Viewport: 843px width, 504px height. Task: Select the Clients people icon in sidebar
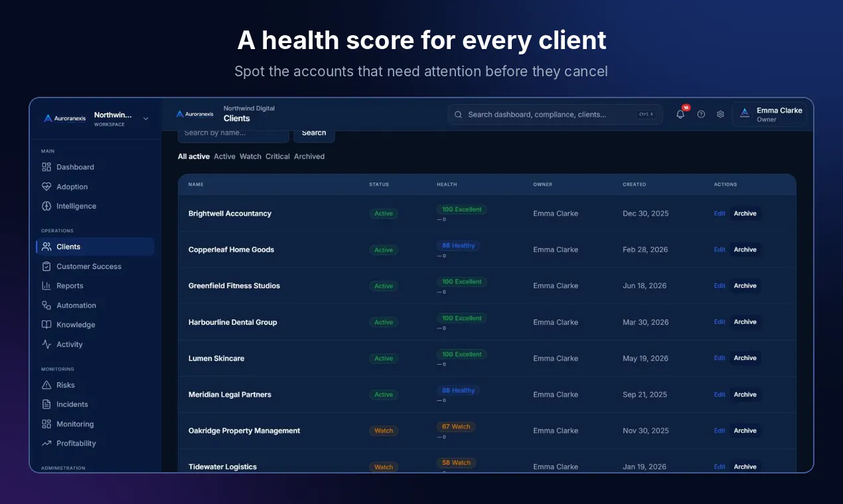point(46,247)
